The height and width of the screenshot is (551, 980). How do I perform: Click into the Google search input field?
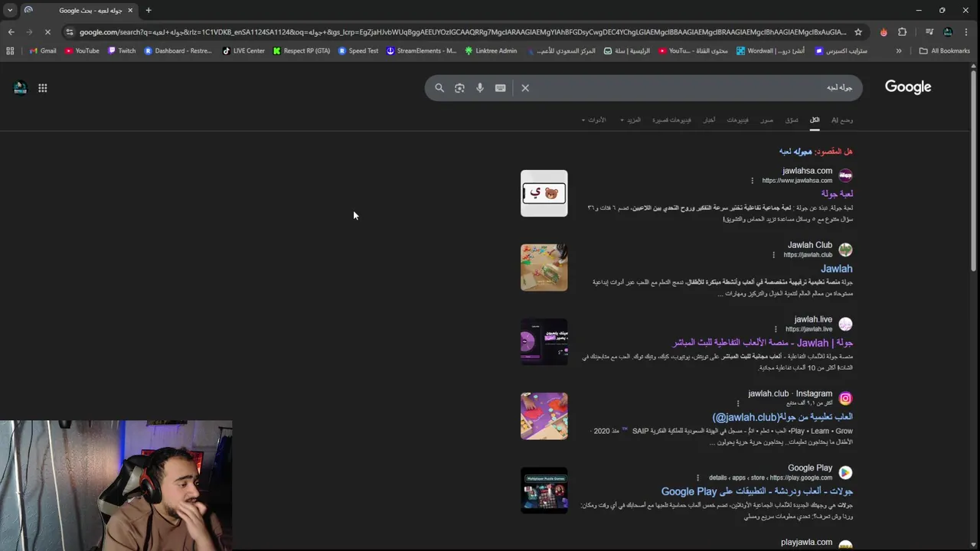click(693, 88)
